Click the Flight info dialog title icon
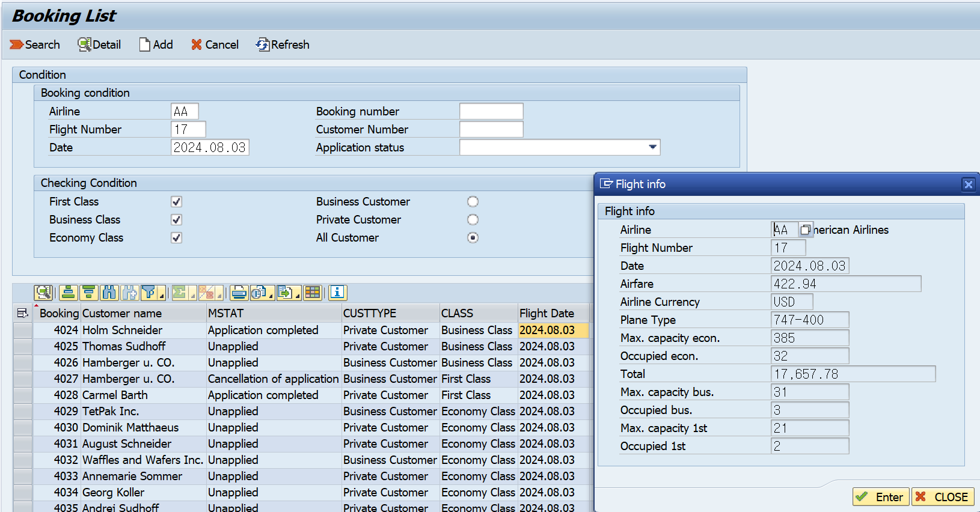The width and height of the screenshot is (980, 512). [607, 184]
